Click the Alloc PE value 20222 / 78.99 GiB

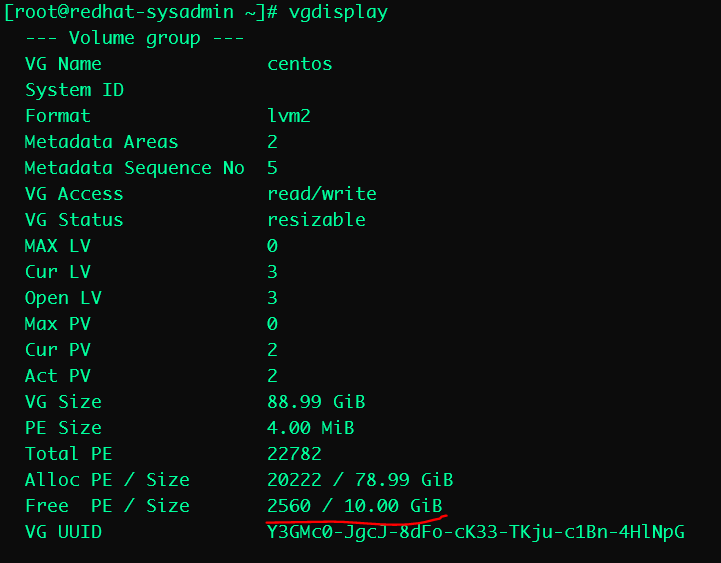pyautogui.click(x=360, y=480)
